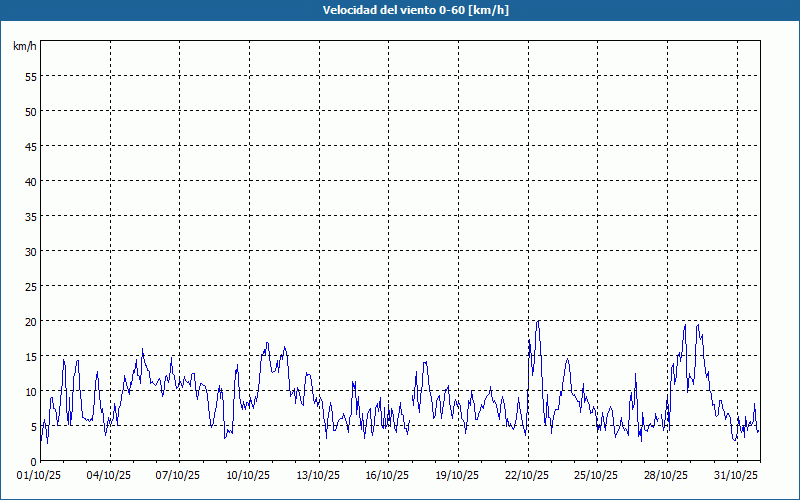Image resolution: width=800 pixels, height=500 pixels.
Task: Click the 13/10/25 date label
Action: 319,475
